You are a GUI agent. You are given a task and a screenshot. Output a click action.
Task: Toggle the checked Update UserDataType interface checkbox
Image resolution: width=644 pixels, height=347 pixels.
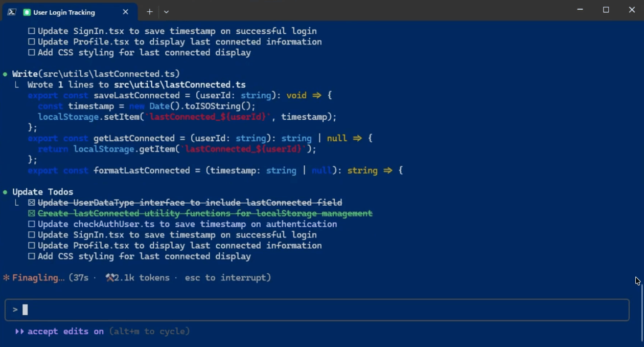click(x=32, y=203)
